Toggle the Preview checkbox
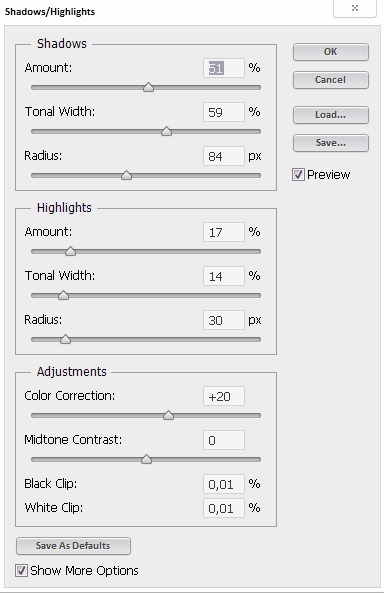Screen dimensions: 384x593 pos(298,175)
